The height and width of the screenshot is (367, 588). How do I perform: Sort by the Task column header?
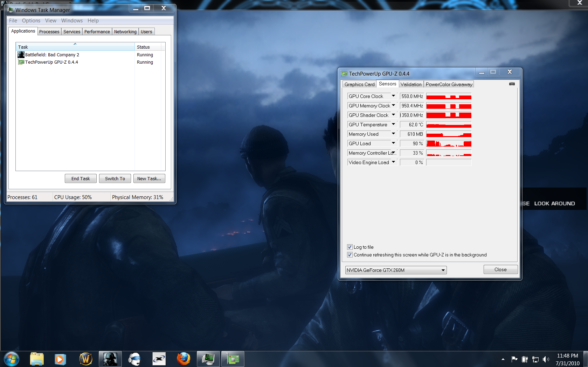point(75,47)
